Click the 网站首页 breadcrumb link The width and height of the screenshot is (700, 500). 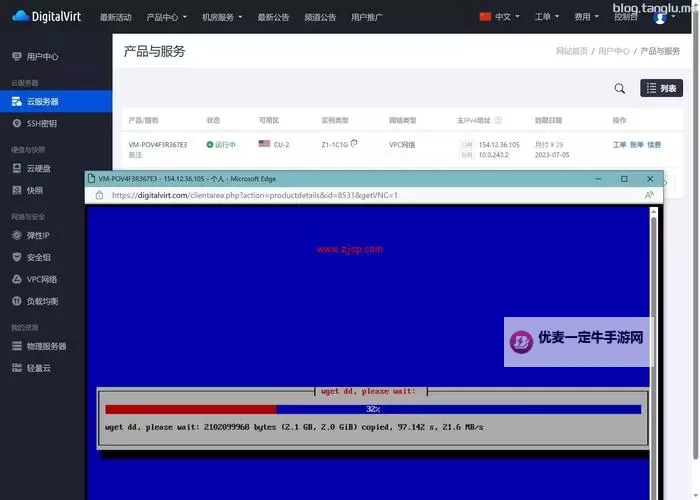(571, 51)
